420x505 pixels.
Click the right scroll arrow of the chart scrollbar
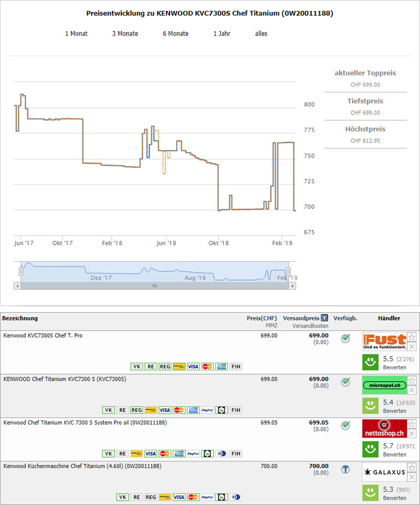pos(292,286)
